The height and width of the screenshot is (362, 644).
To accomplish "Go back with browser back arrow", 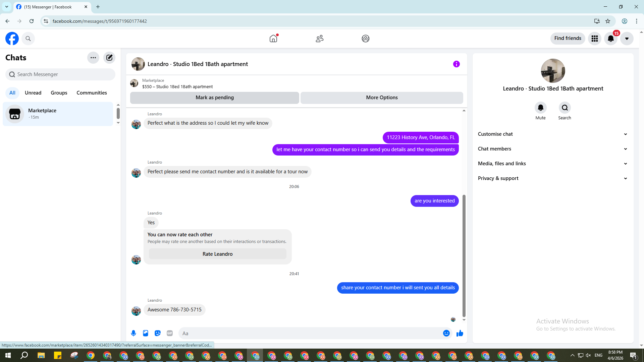I will [7, 21].
